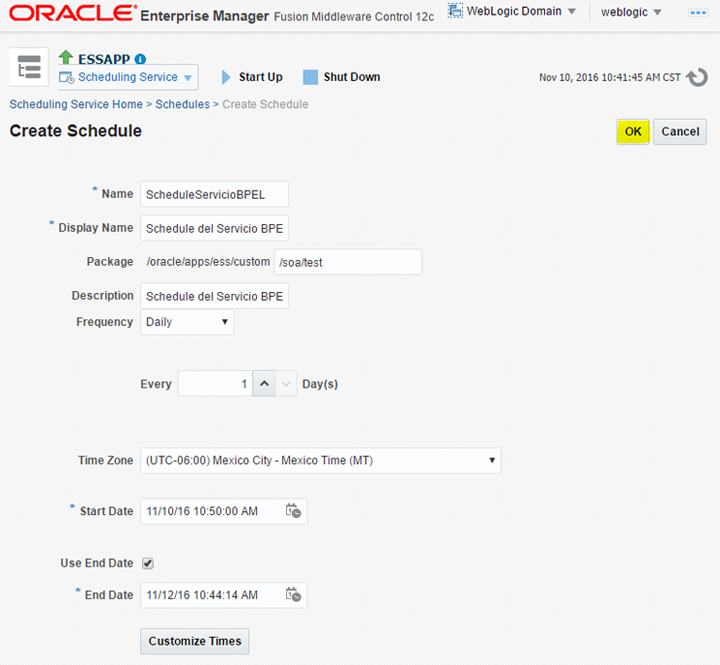Click the Shut Down square icon
720x665 pixels.
310,77
